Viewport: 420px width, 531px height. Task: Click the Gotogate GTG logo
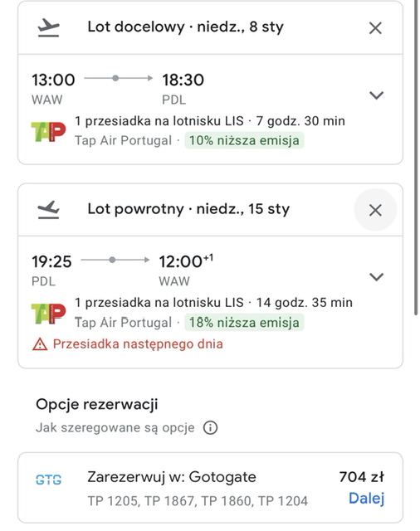pyautogui.click(x=48, y=480)
